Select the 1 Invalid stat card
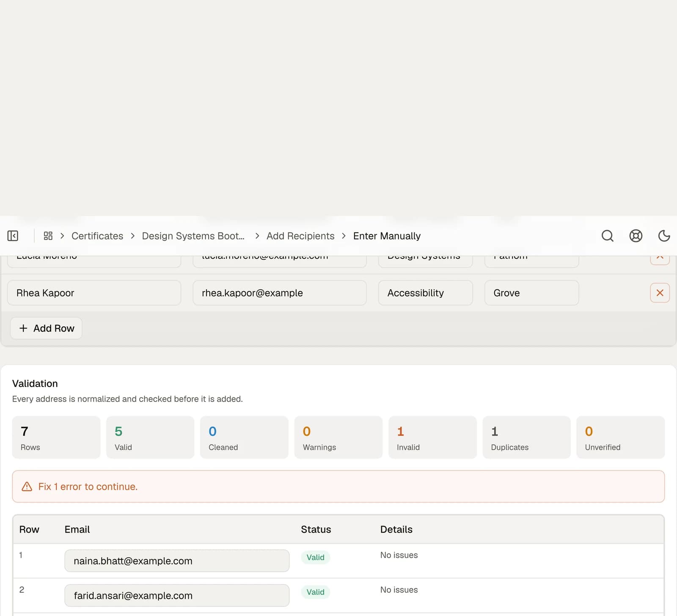Screen dimensions: 677x616 [432, 437]
